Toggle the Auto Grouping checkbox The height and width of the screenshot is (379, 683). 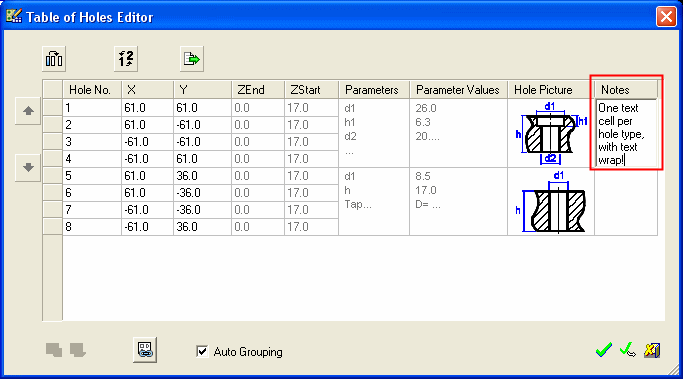click(x=202, y=351)
